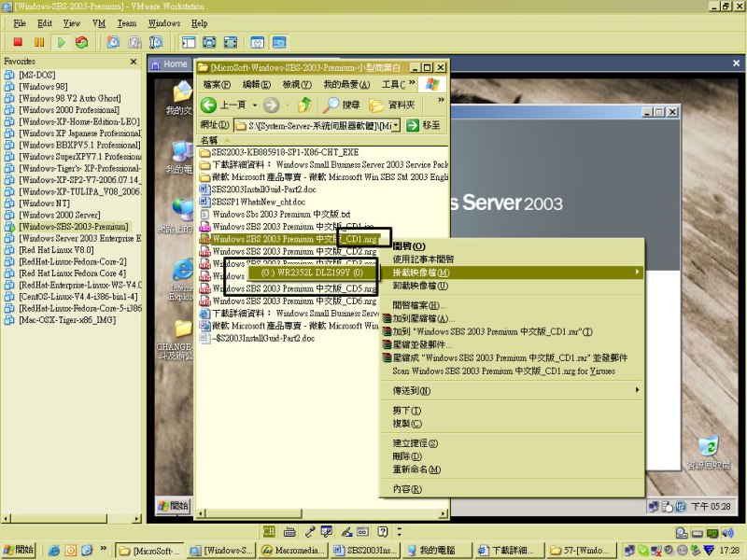Open the VMware VM menu
Image resolution: width=747 pixels, height=560 pixels.
pyautogui.click(x=99, y=23)
